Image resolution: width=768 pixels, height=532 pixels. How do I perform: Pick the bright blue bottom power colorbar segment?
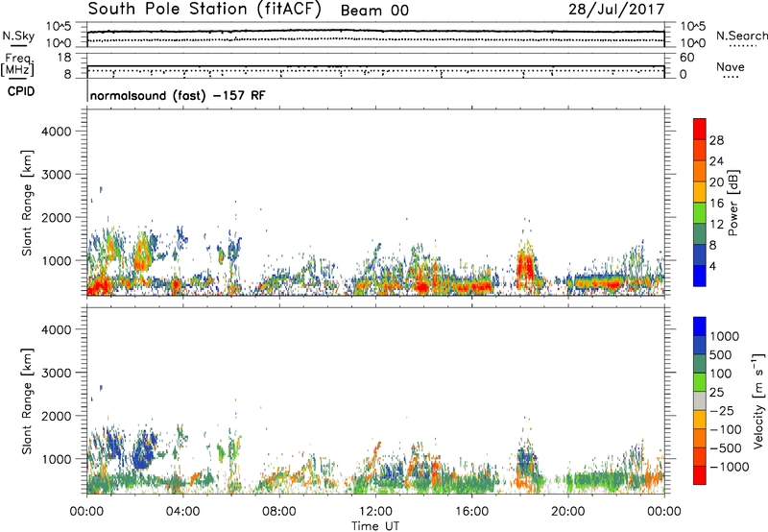[700, 276]
